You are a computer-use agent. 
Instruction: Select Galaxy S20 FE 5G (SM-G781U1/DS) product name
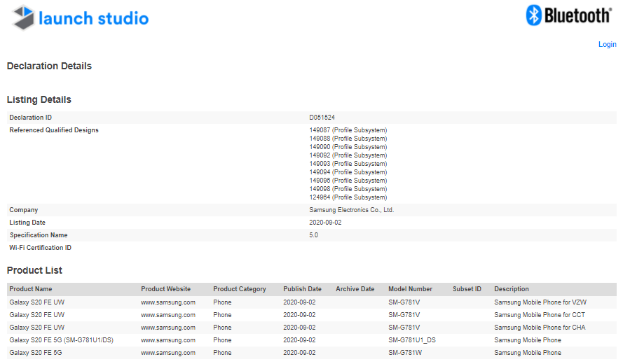(61, 340)
